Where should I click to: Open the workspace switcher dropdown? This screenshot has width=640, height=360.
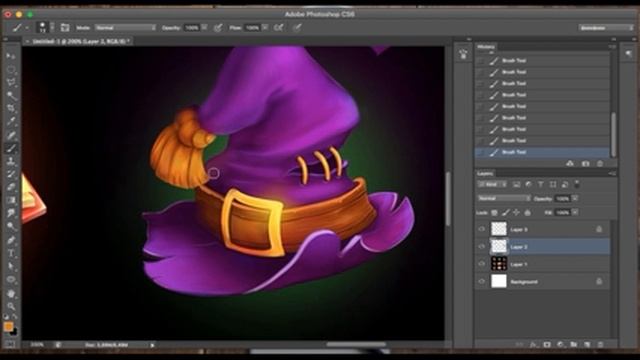pyautogui.click(x=605, y=28)
